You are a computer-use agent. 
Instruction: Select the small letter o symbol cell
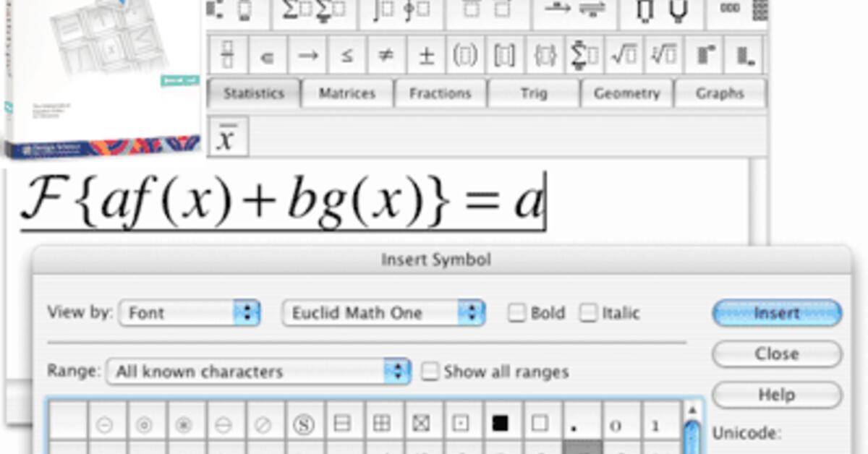[617, 425]
